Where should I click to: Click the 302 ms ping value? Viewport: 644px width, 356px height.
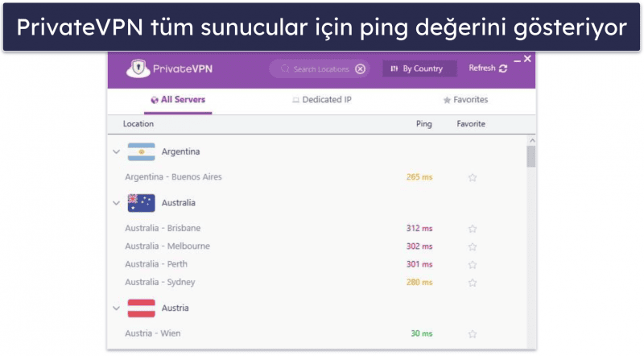click(419, 246)
